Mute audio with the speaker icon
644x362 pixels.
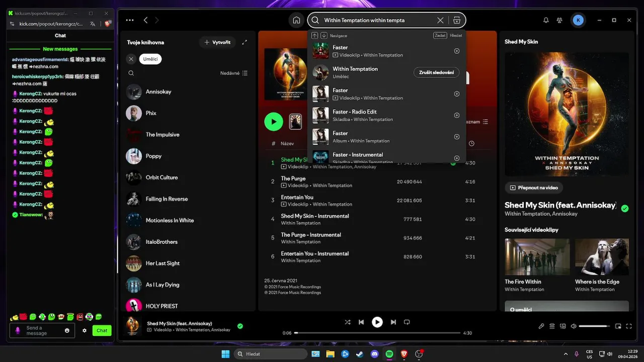tap(574, 326)
